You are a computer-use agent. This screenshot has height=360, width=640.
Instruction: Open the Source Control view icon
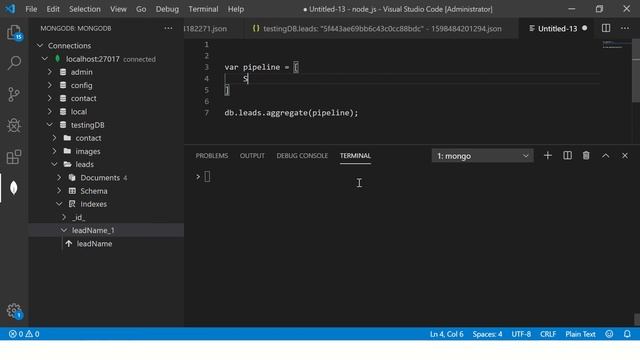(x=14, y=94)
